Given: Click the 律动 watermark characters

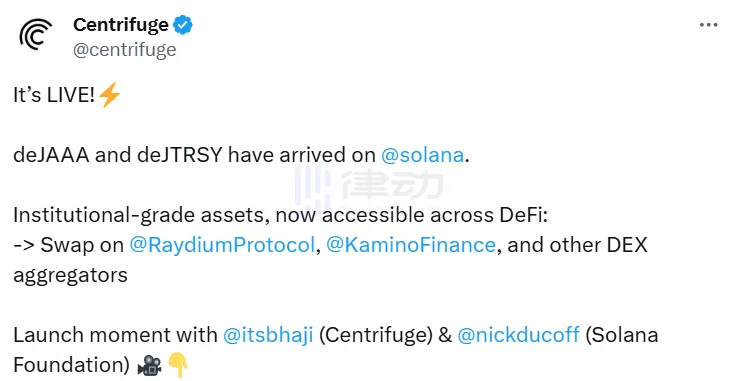Looking at the screenshot, I should click(x=393, y=185).
